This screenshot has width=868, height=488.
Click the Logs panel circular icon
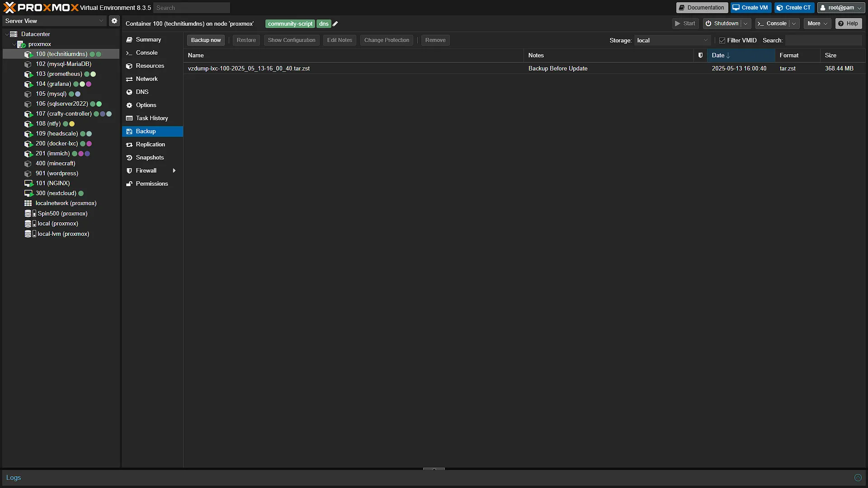click(x=858, y=478)
